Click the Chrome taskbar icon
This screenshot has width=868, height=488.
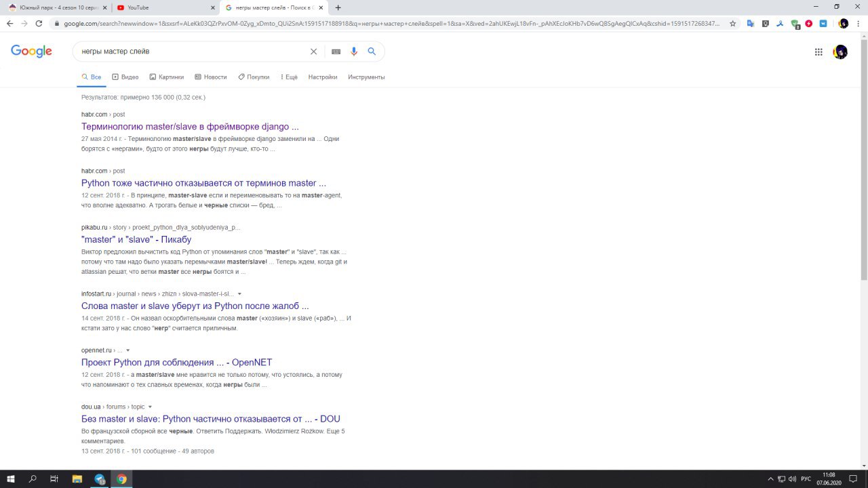122,479
